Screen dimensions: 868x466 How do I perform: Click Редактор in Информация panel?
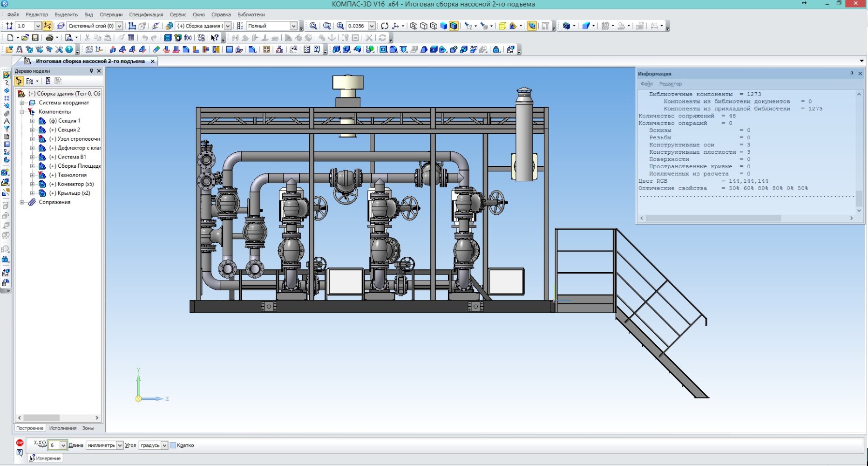click(x=670, y=84)
